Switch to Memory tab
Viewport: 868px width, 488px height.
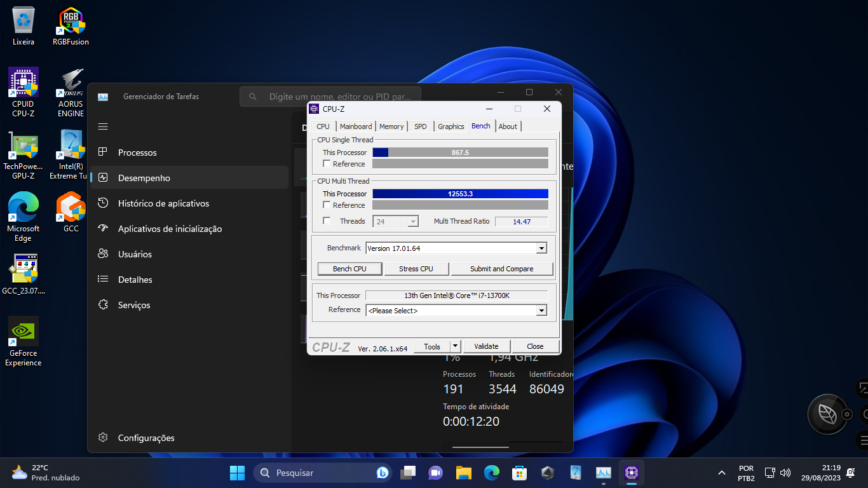(x=391, y=126)
